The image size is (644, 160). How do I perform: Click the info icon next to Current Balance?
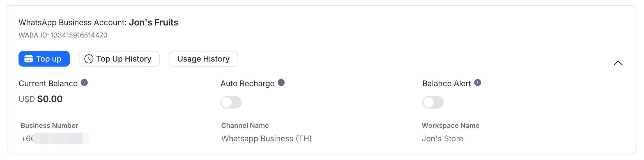click(84, 83)
